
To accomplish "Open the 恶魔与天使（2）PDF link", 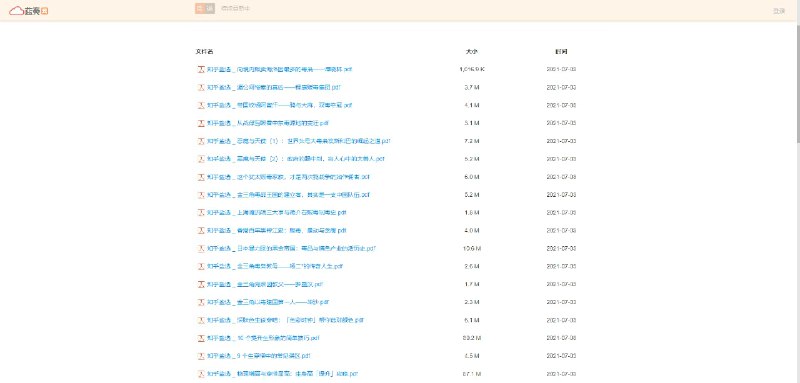I will (x=295, y=159).
